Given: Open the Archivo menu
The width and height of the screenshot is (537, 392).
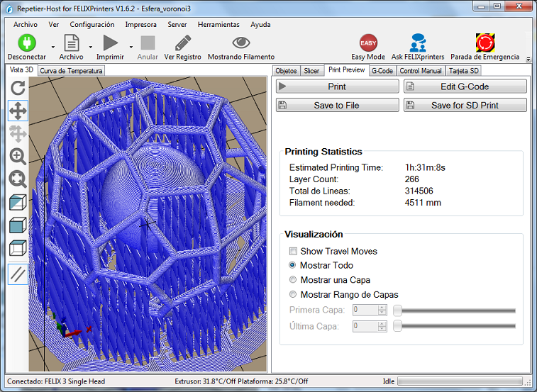Looking at the screenshot, I should pos(26,25).
